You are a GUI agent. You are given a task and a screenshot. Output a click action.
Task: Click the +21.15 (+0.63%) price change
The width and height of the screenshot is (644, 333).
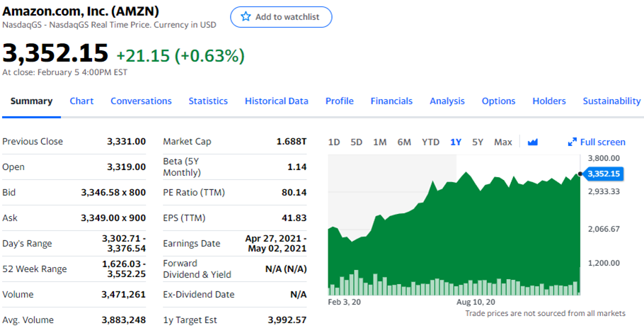(x=180, y=55)
